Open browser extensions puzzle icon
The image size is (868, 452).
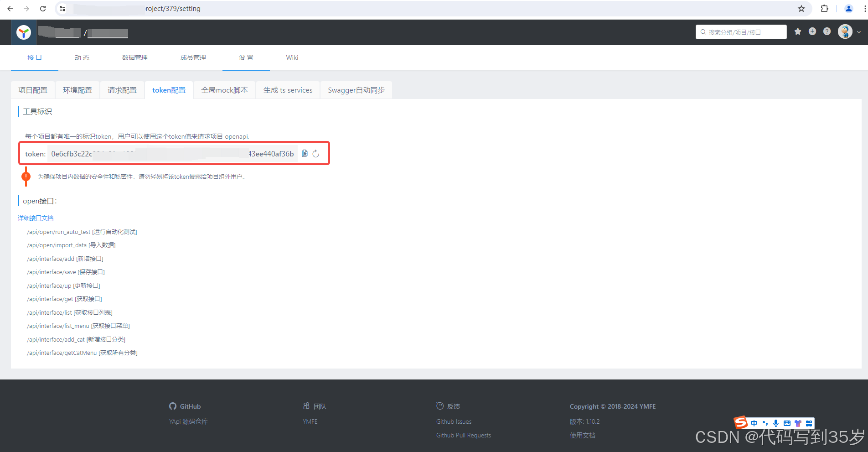pos(824,9)
